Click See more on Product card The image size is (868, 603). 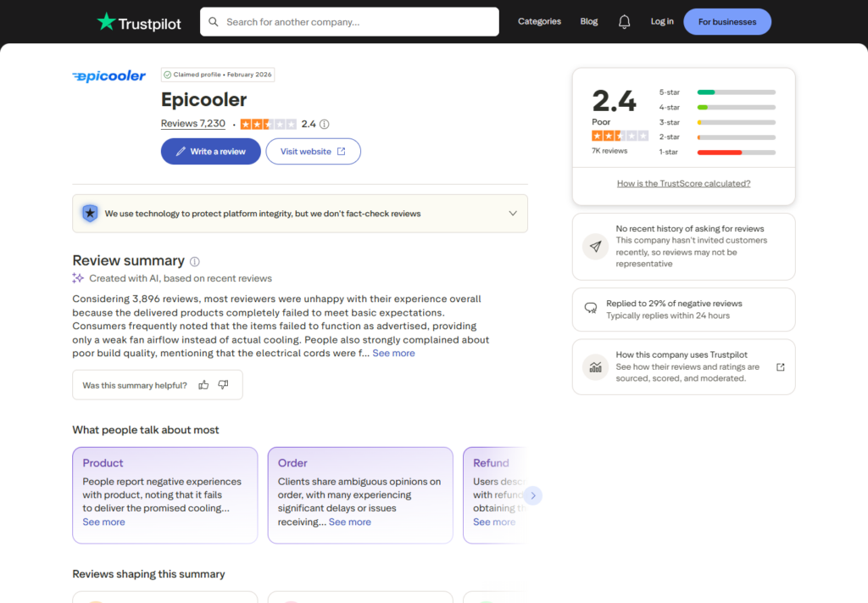103,522
